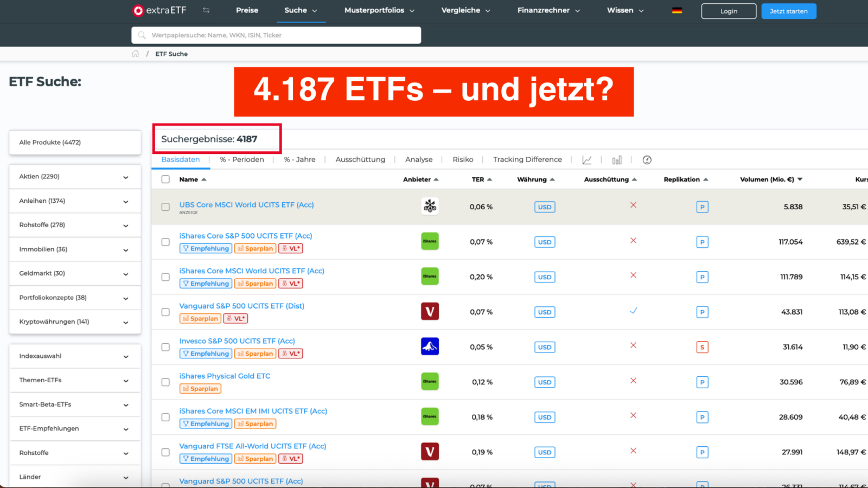Screen dimensions: 868x488
Task: Check the UBS Core MSCI World row checkbox
Action: click(x=165, y=207)
